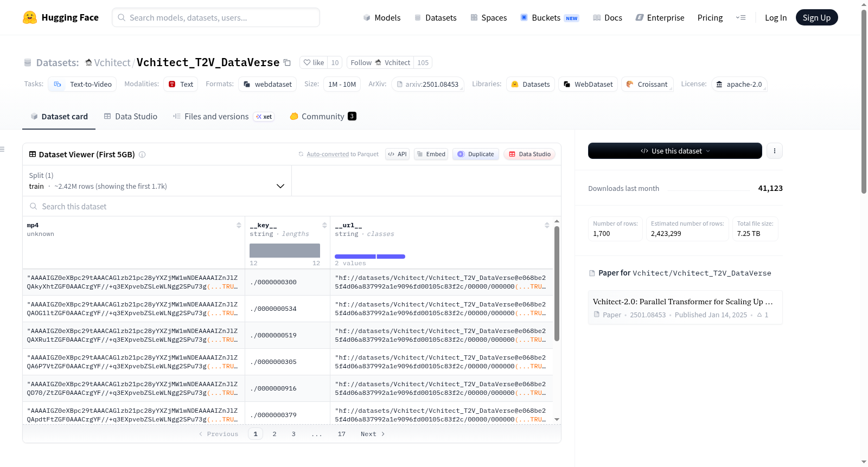The height and width of the screenshot is (467, 868).
Task: Click the follower count 105
Action: click(x=423, y=63)
